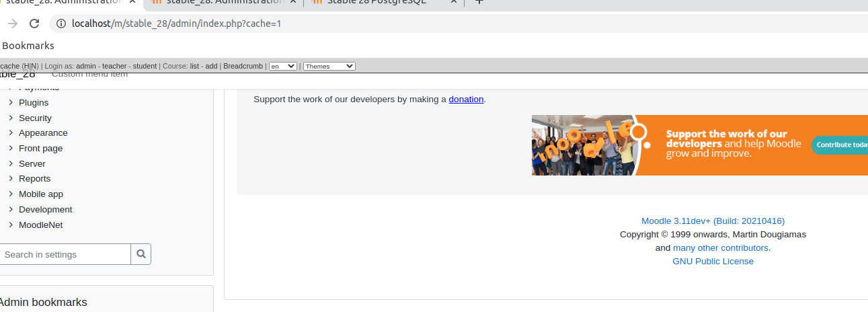The width and height of the screenshot is (868, 312).
Task: Expand the Reports section chevron
Action: tap(11, 179)
